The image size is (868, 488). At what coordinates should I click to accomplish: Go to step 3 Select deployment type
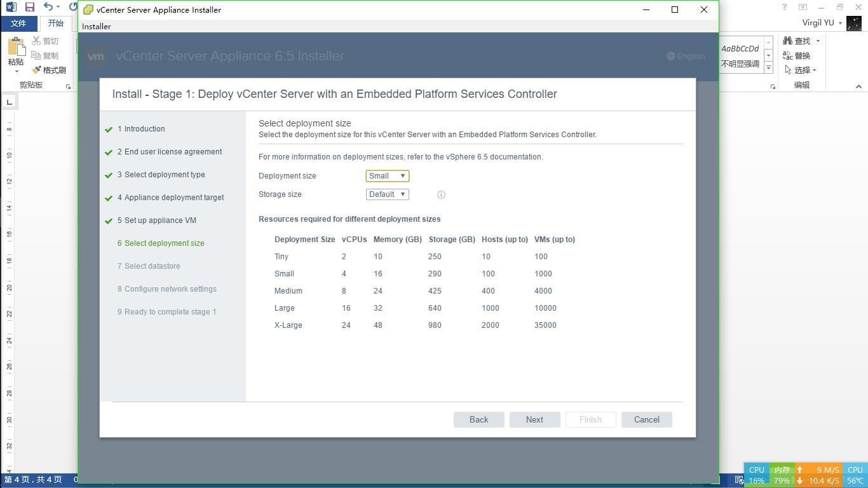[x=161, y=175]
